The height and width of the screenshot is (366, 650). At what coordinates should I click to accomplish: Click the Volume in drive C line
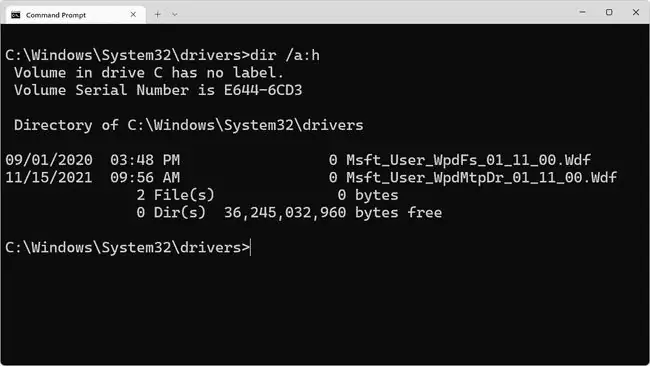coord(149,73)
